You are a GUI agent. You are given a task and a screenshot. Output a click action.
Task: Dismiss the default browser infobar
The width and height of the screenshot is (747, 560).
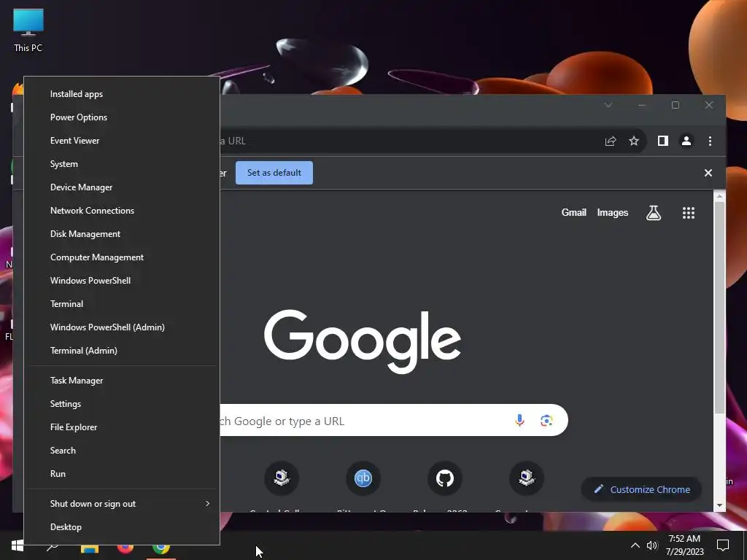pos(708,173)
